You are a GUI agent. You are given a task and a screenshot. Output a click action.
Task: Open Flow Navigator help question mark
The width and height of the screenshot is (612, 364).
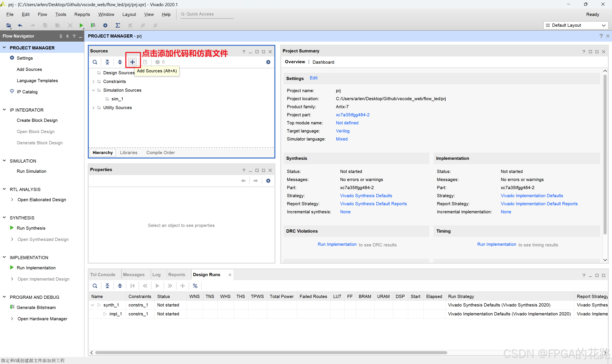(x=74, y=36)
